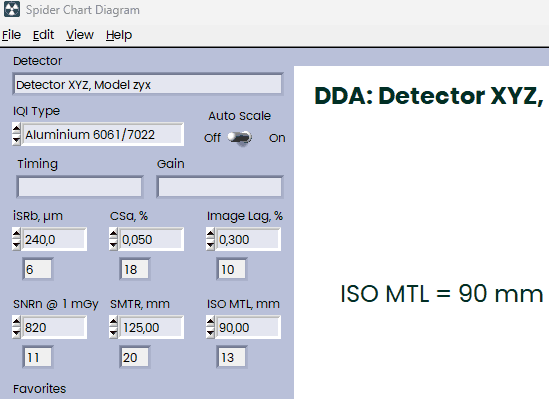Increase the Image Lag percent value
549x399 pixels.
click(x=210, y=233)
